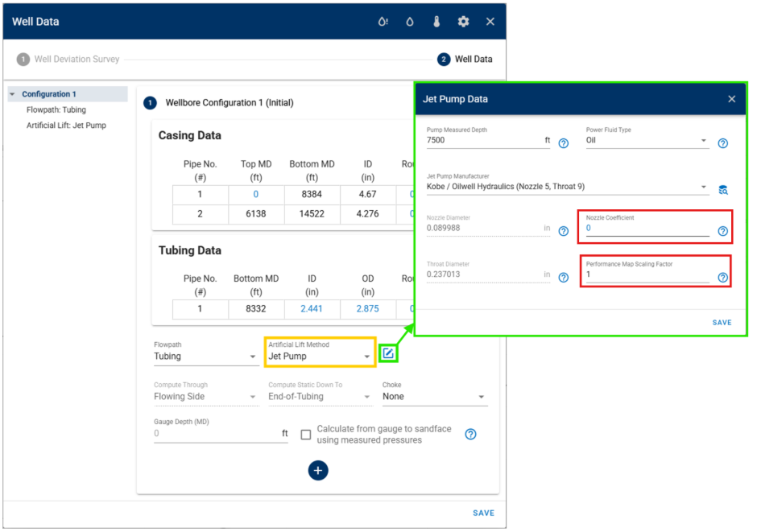757x532 pixels.
Task: Click the jet pump catalog search icon
Action: 723,190
